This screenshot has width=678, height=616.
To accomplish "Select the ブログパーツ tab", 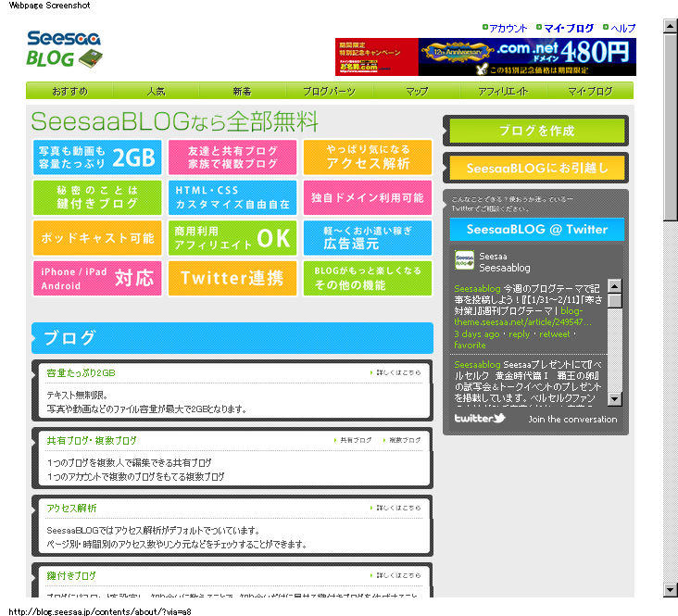I will click(329, 92).
